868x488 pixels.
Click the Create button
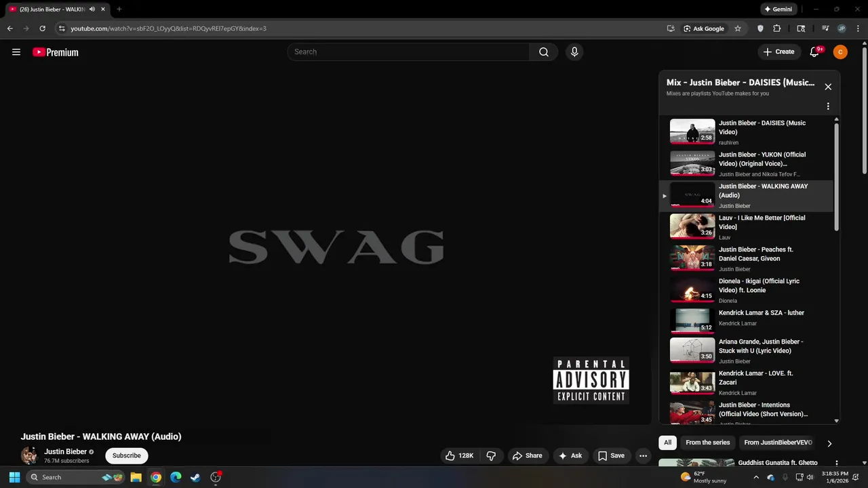coord(778,52)
